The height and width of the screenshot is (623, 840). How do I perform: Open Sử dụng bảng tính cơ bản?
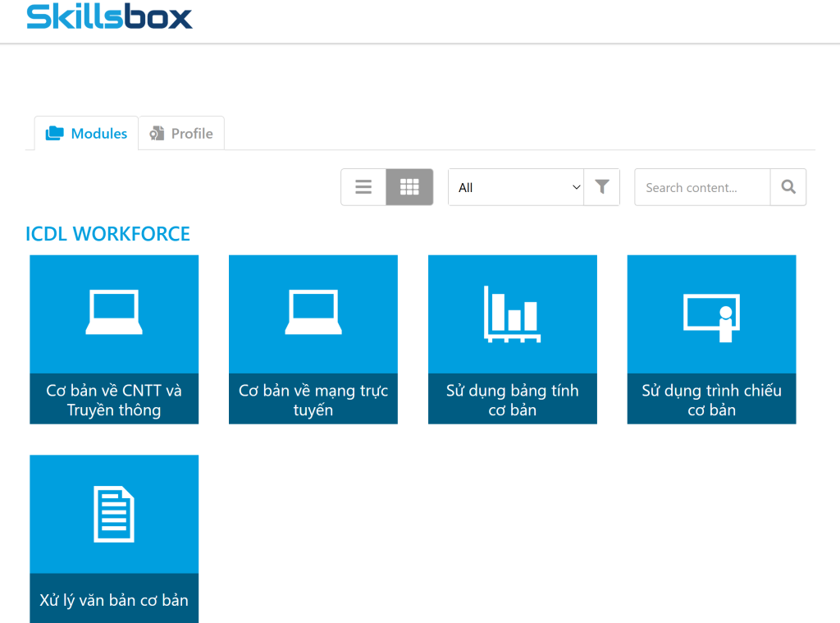(512, 400)
